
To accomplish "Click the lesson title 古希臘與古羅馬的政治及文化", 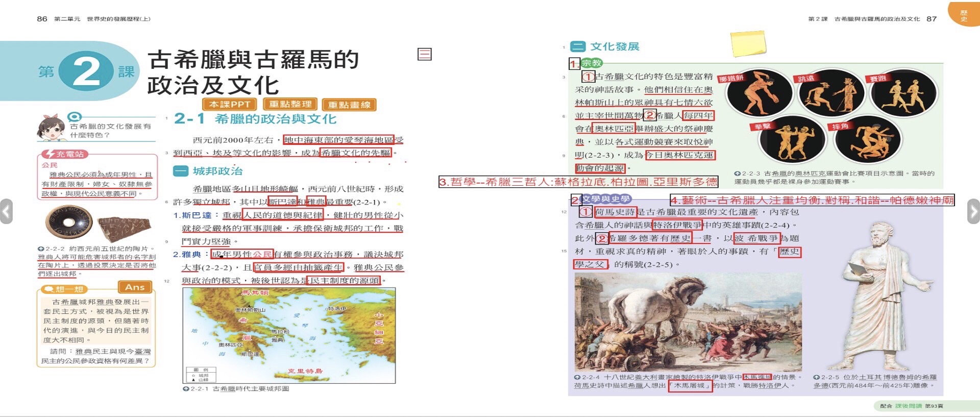I will pos(253,72).
